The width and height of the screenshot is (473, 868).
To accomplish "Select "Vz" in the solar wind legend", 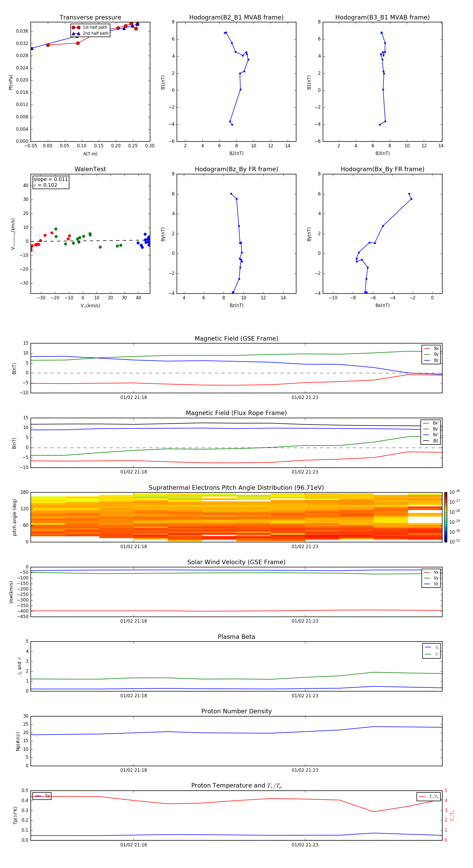I will click(x=431, y=584).
